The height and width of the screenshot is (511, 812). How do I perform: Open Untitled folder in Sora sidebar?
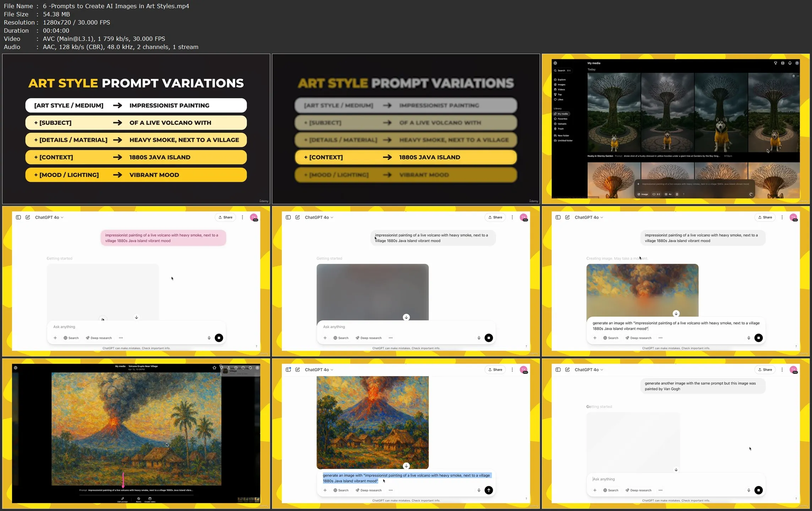click(x=563, y=140)
